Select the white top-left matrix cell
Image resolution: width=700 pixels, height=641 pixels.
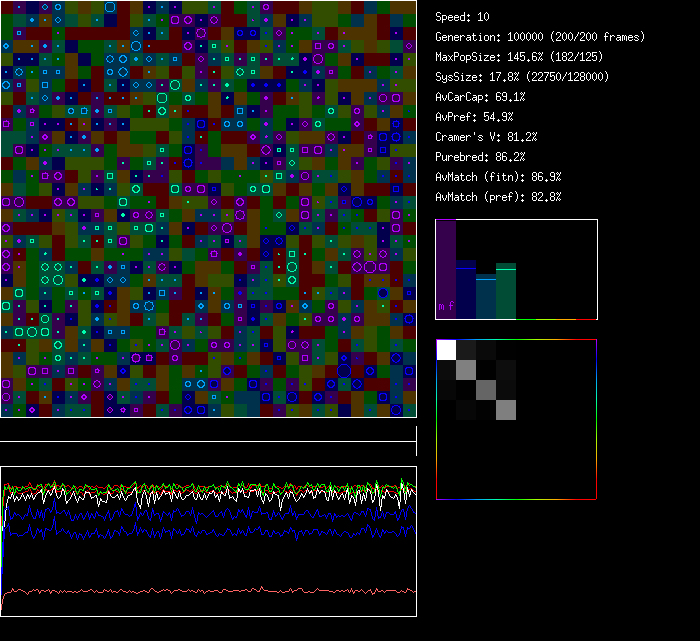click(x=447, y=350)
